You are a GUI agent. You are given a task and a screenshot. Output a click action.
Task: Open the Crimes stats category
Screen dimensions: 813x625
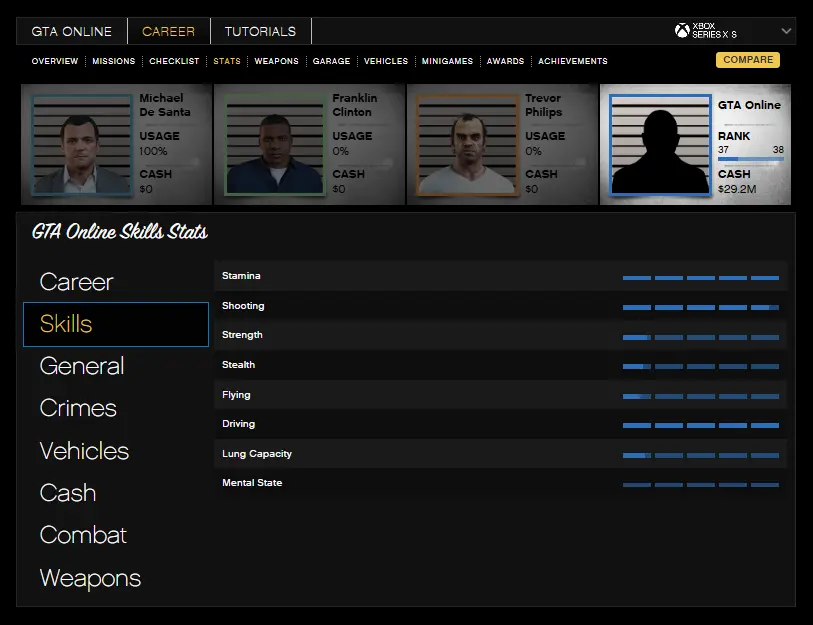pos(78,408)
